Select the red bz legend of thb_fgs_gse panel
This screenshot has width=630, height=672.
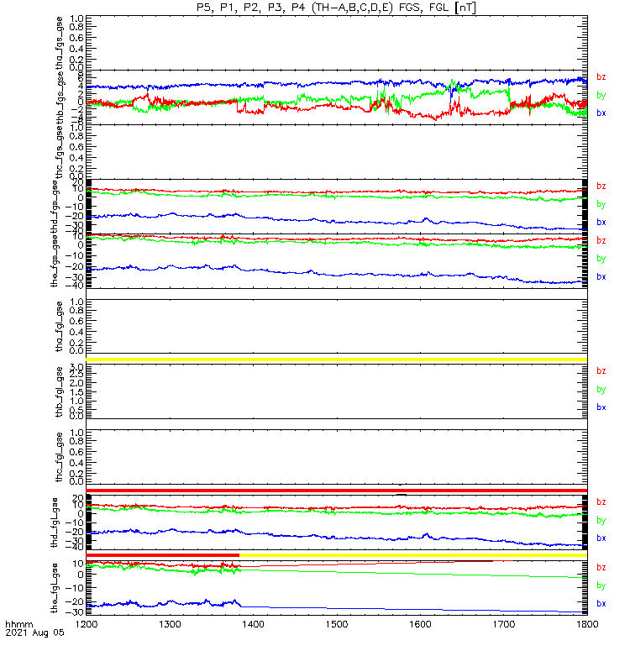point(601,77)
